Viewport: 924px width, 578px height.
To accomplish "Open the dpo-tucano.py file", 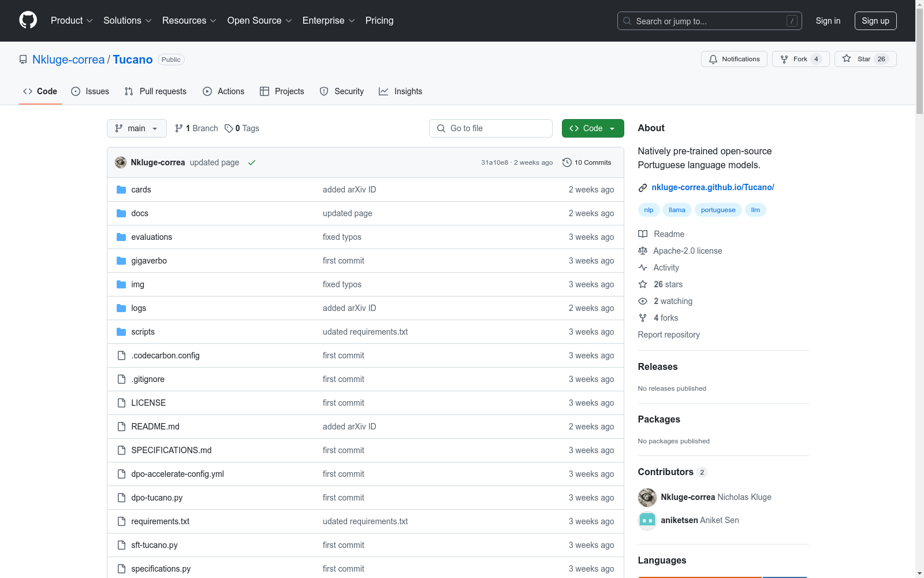I will 157,498.
